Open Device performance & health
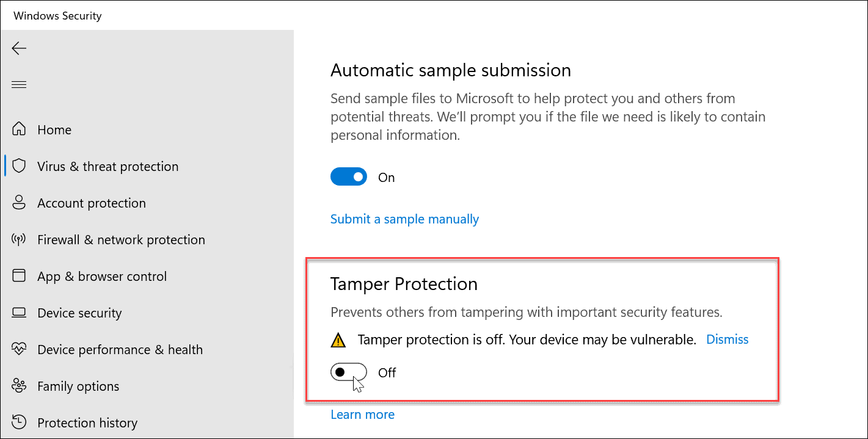868x439 pixels. click(120, 349)
